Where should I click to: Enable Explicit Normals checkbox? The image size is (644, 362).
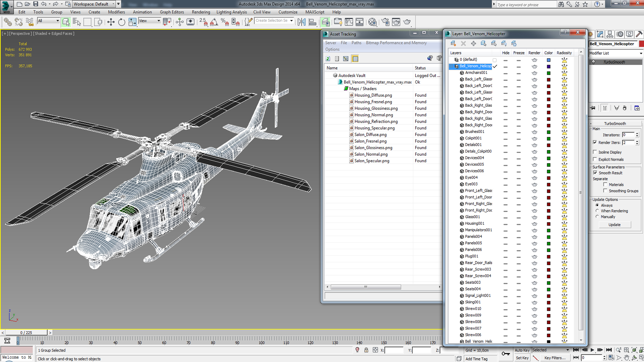pyautogui.click(x=595, y=159)
